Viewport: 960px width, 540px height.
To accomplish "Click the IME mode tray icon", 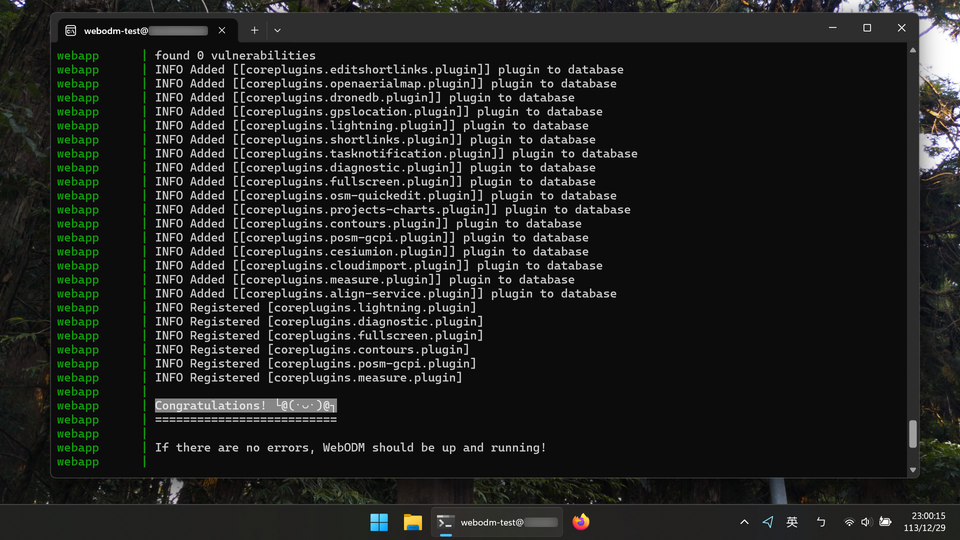I will (x=821, y=522).
